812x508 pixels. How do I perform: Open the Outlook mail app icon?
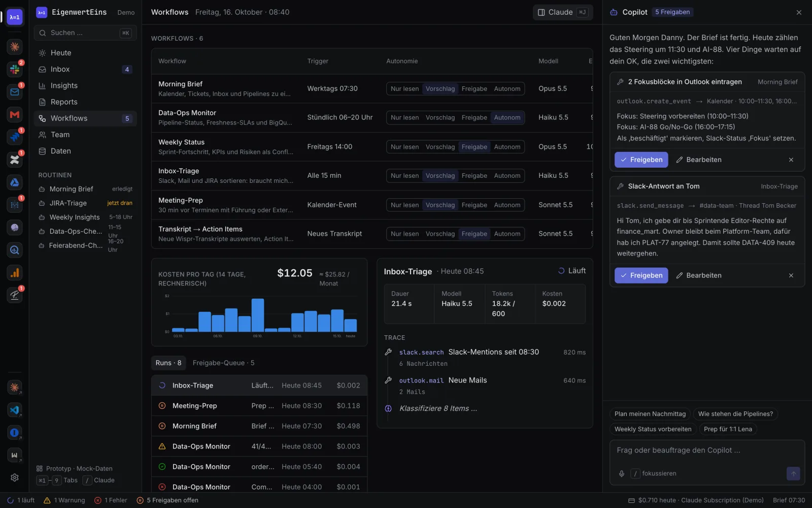(x=15, y=92)
